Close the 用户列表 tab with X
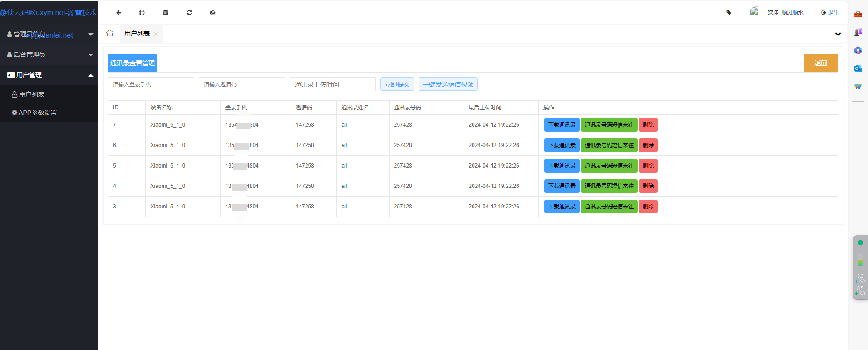The height and width of the screenshot is (350, 868). click(156, 34)
